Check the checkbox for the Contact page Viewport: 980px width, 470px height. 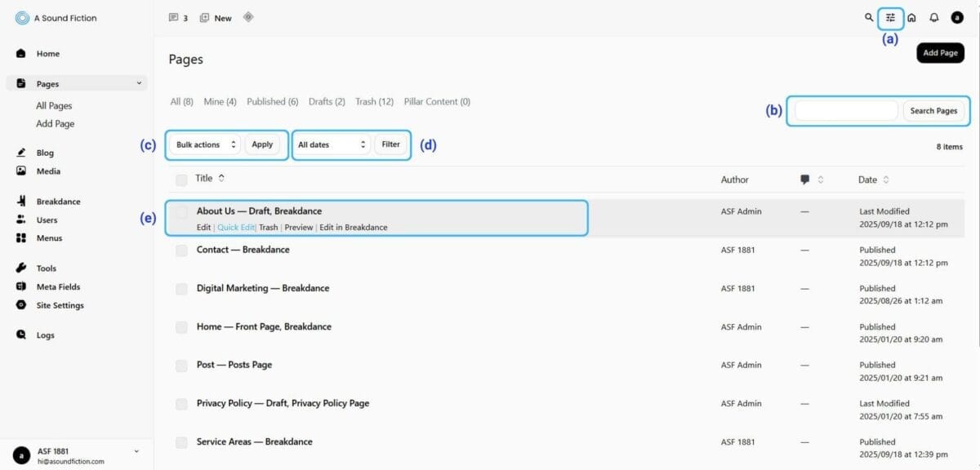tap(181, 251)
